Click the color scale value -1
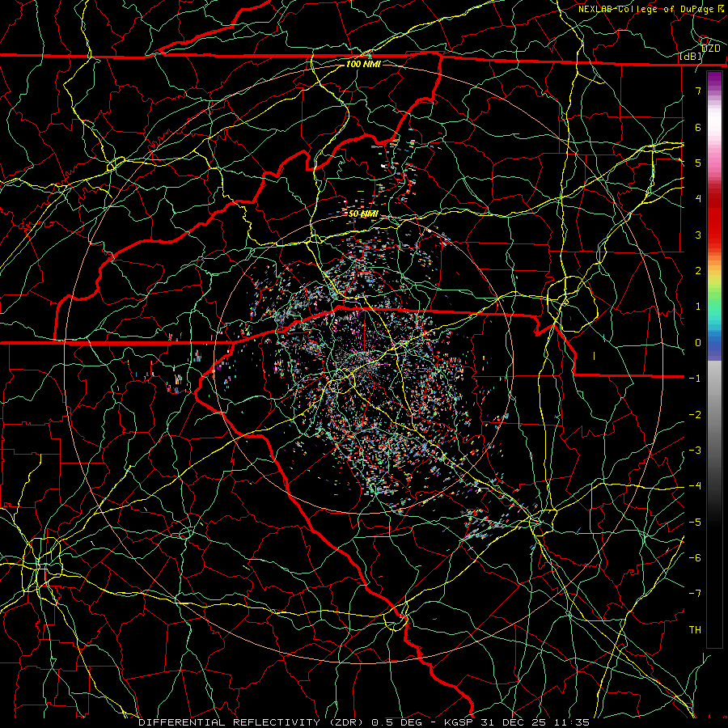 [695, 379]
